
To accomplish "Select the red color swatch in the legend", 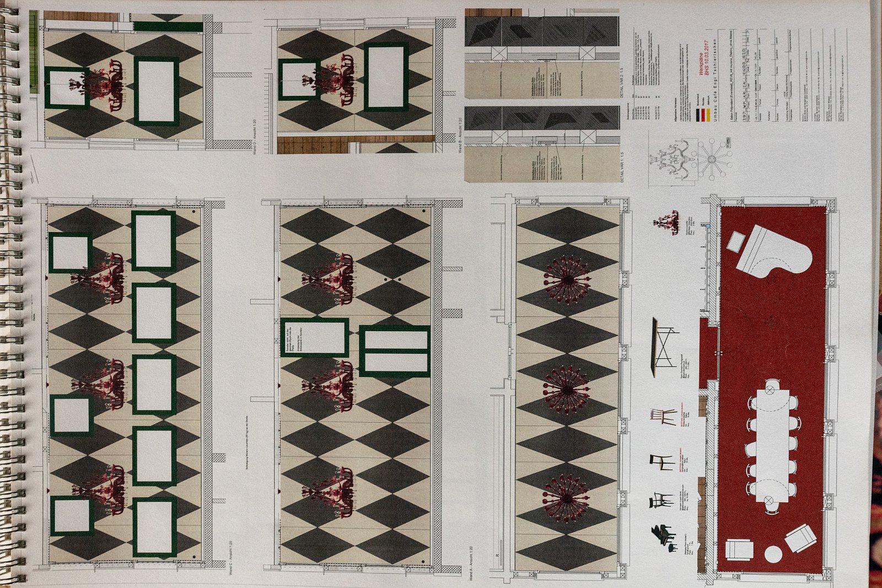I will click(702, 116).
